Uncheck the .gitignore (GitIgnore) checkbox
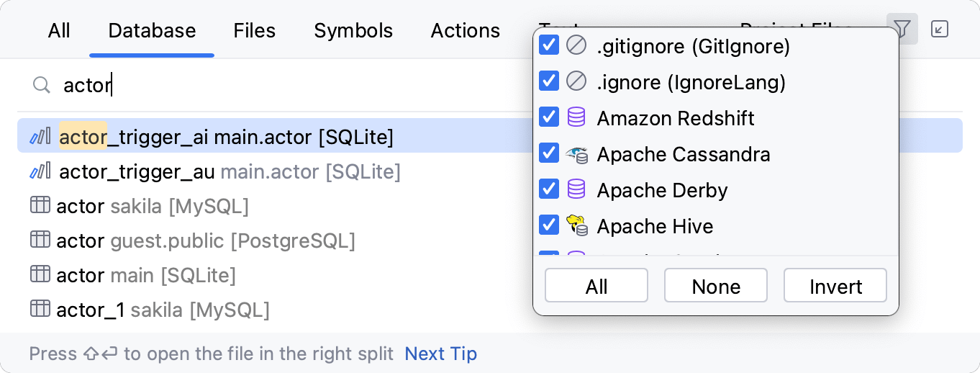Viewport: 980px width, 373px height. pos(549,46)
